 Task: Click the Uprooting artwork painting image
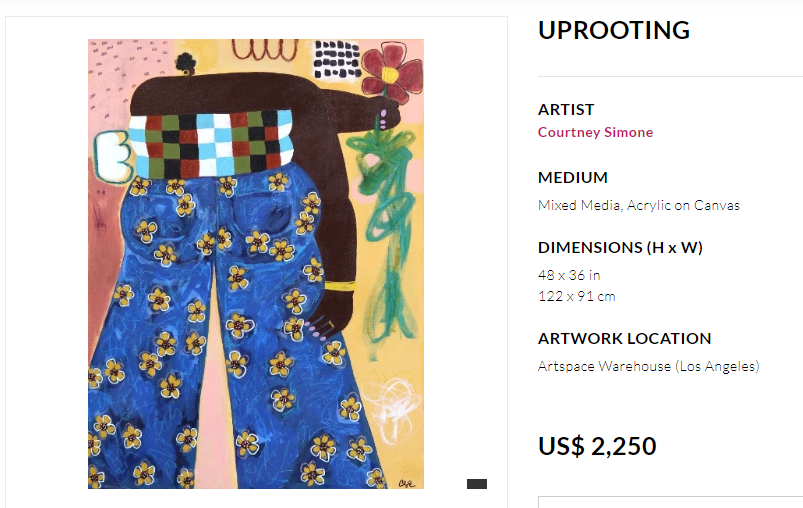pyautogui.click(x=256, y=264)
